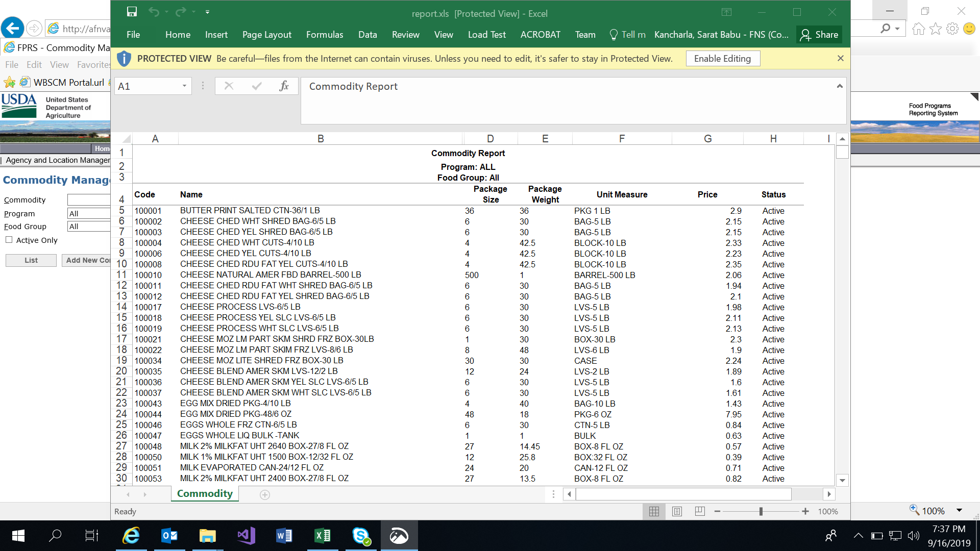Click the List button in Commodity Management

pos(31,260)
